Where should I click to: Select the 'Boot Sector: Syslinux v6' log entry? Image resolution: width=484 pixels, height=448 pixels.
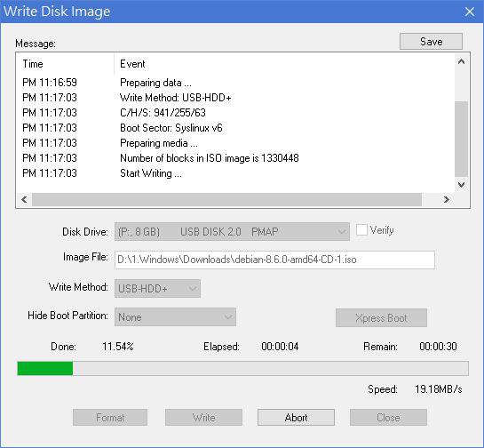point(235,128)
